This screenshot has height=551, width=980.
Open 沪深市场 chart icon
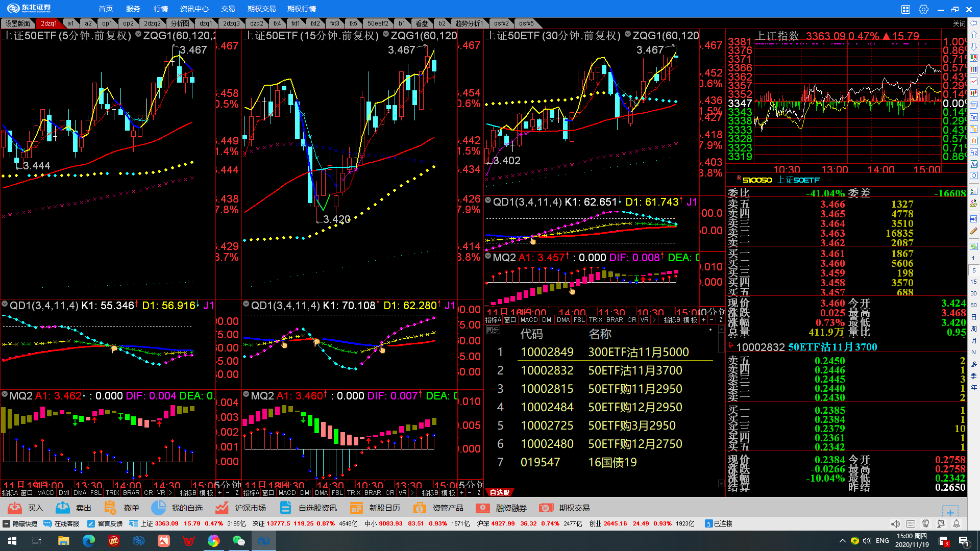point(222,508)
